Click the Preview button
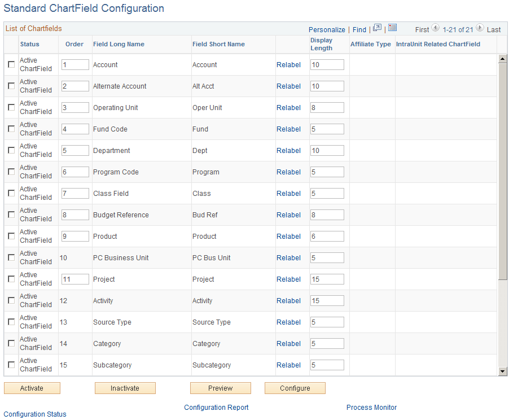 click(x=220, y=388)
